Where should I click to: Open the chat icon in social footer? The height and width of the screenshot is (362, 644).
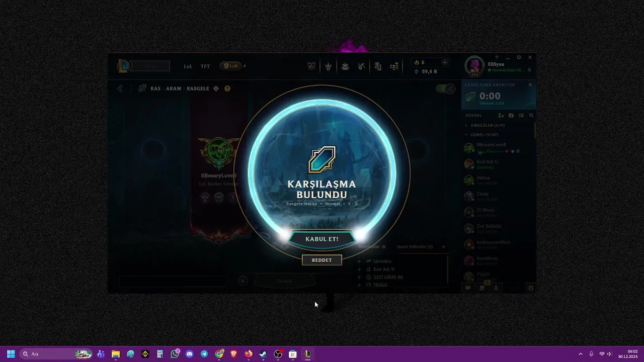point(468,288)
